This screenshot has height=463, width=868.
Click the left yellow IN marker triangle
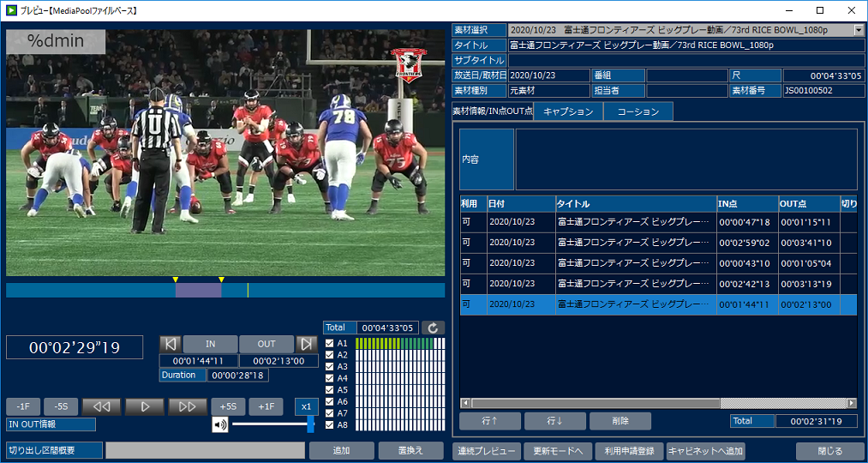click(176, 280)
